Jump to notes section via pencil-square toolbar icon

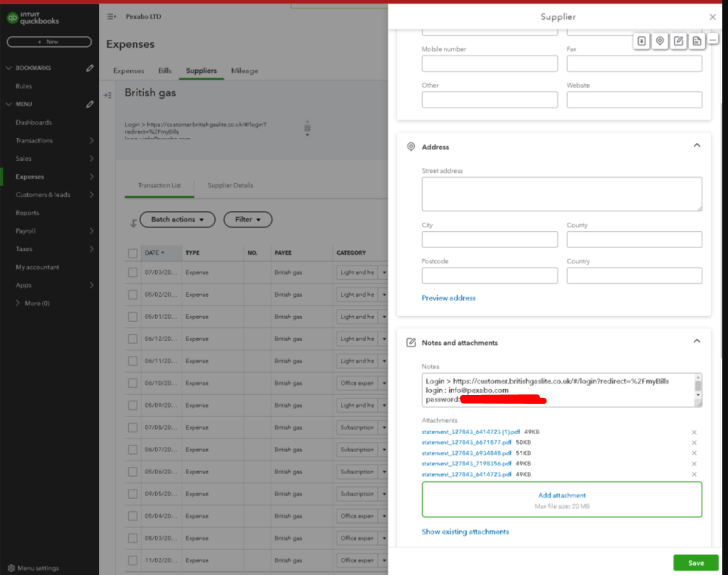678,41
